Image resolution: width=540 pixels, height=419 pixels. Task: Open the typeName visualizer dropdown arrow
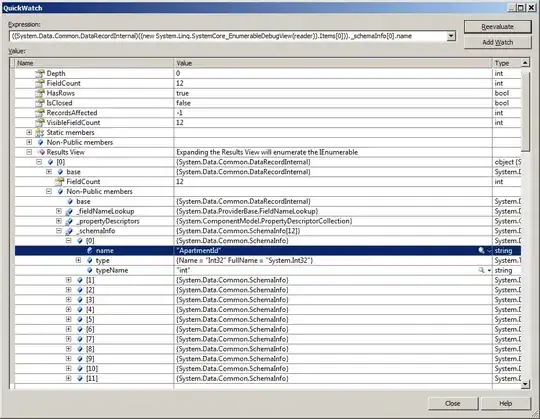(489, 271)
